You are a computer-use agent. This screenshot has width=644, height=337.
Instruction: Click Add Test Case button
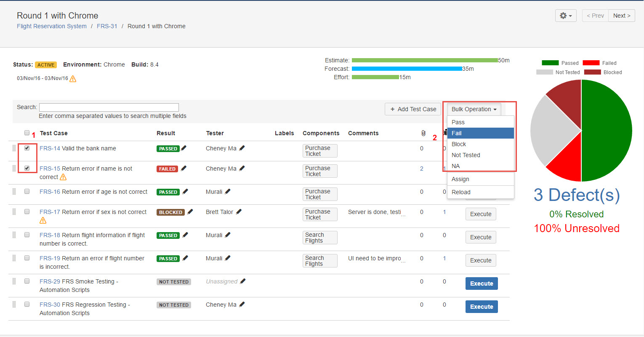(x=413, y=109)
